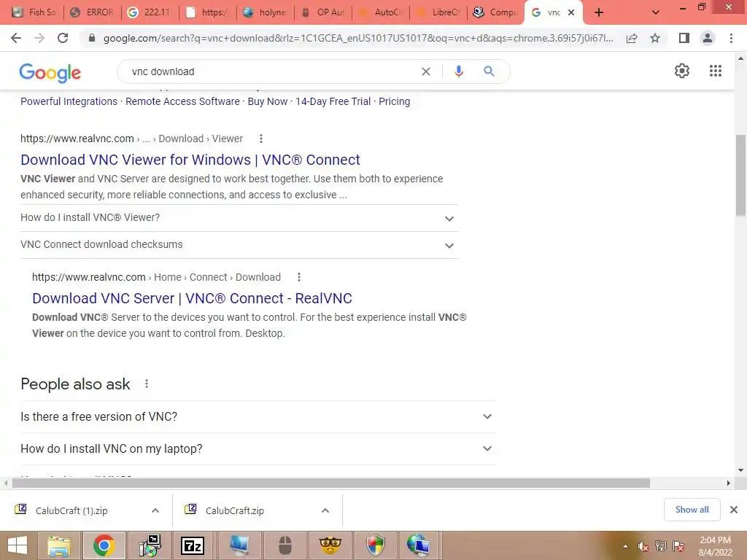
Task: Open Download VNC Viewer for Windows link
Action: (190, 160)
